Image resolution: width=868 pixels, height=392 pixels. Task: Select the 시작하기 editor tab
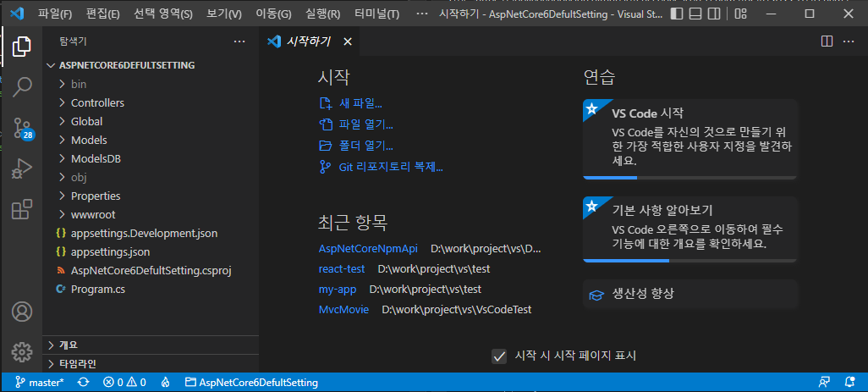[x=310, y=41]
